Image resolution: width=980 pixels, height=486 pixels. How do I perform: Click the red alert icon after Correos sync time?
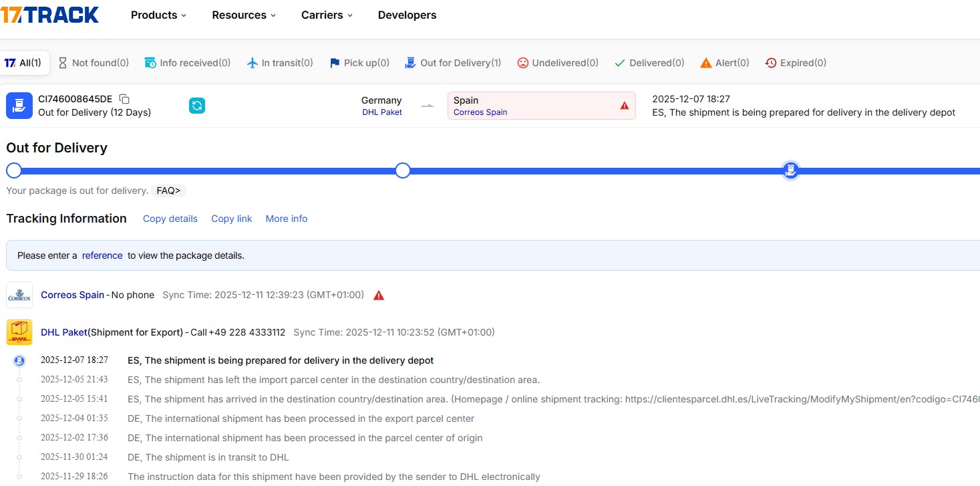tap(379, 295)
